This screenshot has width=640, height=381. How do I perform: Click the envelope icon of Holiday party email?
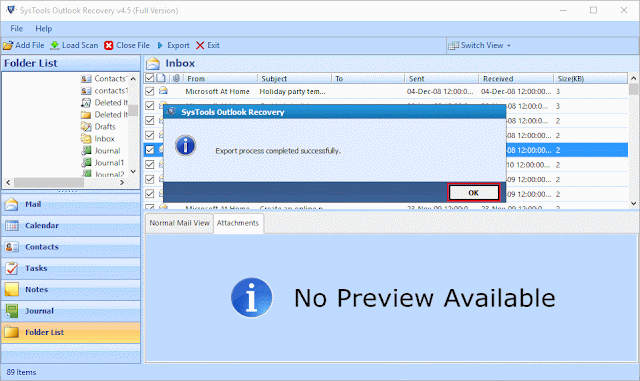coord(163,91)
